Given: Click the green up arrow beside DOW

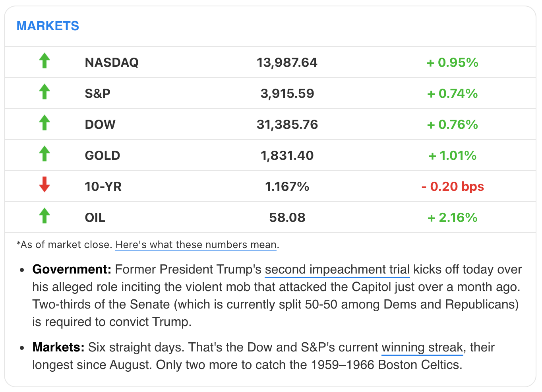Looking at the screenshot, I should tap(45, 123).
